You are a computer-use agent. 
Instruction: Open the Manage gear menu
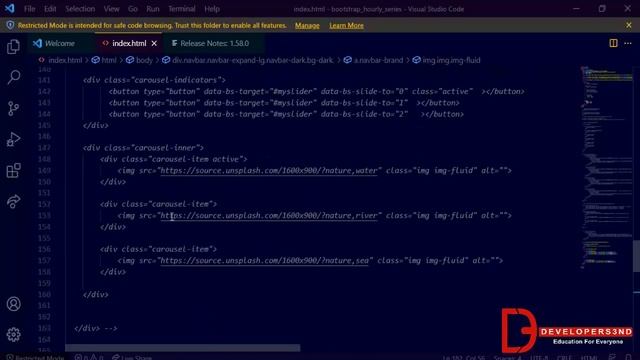tap(13, 335)
